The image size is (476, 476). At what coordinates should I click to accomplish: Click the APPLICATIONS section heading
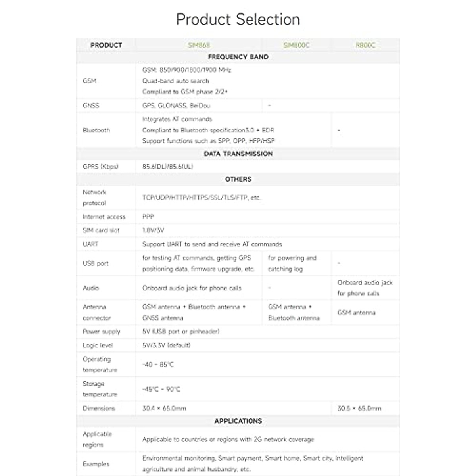tap(238, 421)
